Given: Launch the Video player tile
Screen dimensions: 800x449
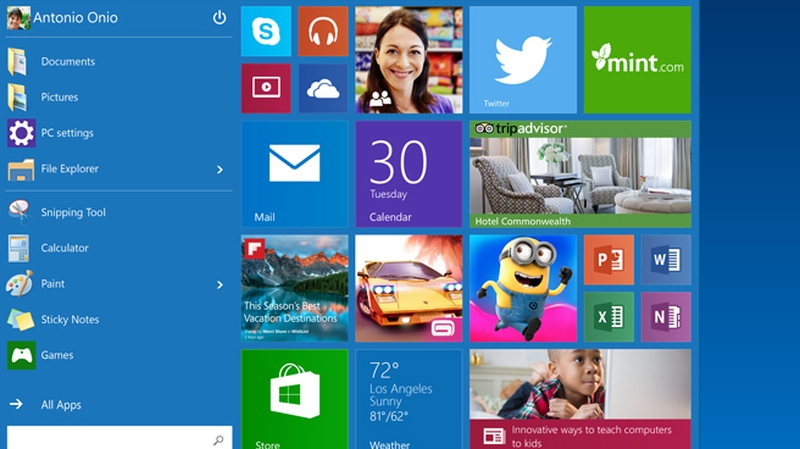Looking at the screenshot, I should (266, 88).
